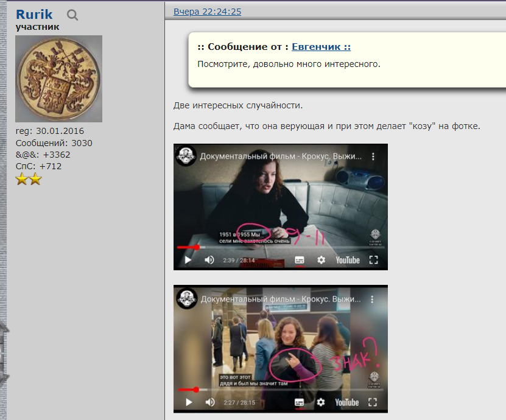Viewport: 506px width, 420px height.
Task: Open Rurik's coat-of-arms avatar image
Action: pyautogui.click(x=58, y=79)
